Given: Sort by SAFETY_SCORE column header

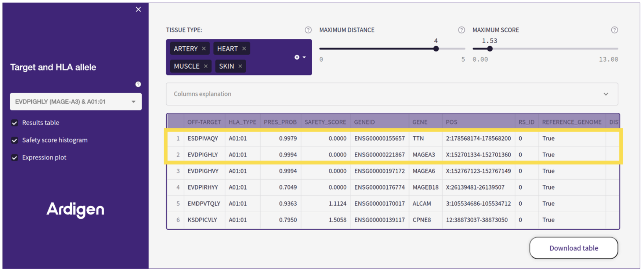Looking at the screenshot, I should click(325, 122).
